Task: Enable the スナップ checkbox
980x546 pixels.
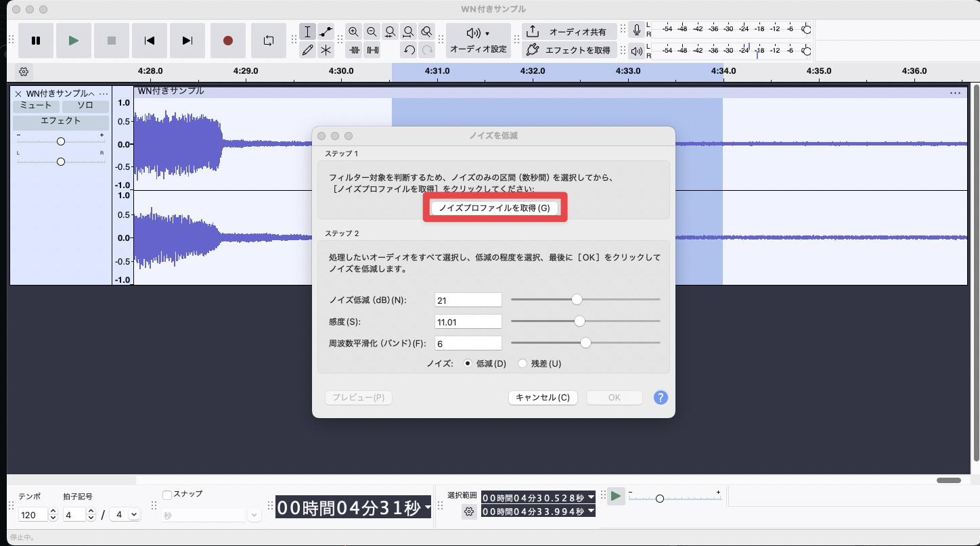Action: 167,495
